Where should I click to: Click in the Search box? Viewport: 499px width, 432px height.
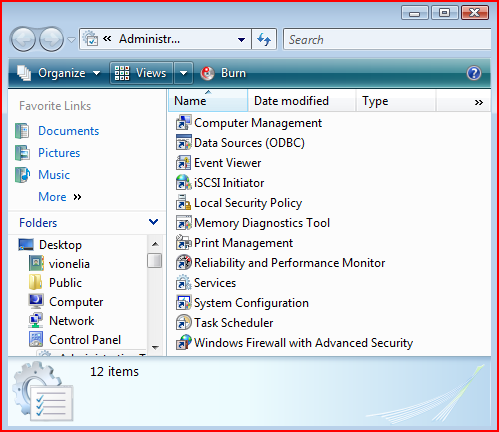[x=387, y=40]
